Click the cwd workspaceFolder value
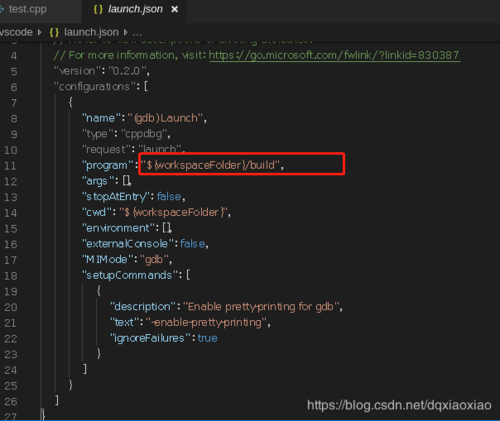Screen dimensions: 500x421 (174, 212)
